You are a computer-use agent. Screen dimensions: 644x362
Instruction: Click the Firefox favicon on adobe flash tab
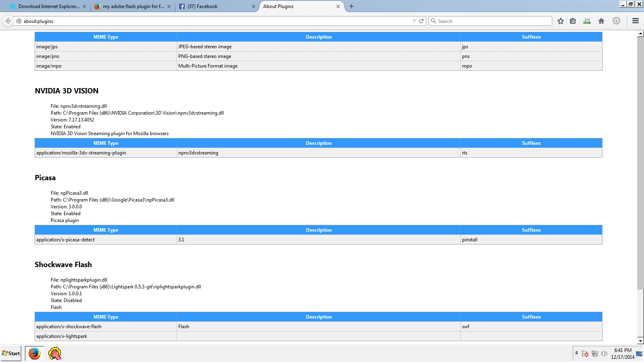pyautogui.click(x=97, y=6)
